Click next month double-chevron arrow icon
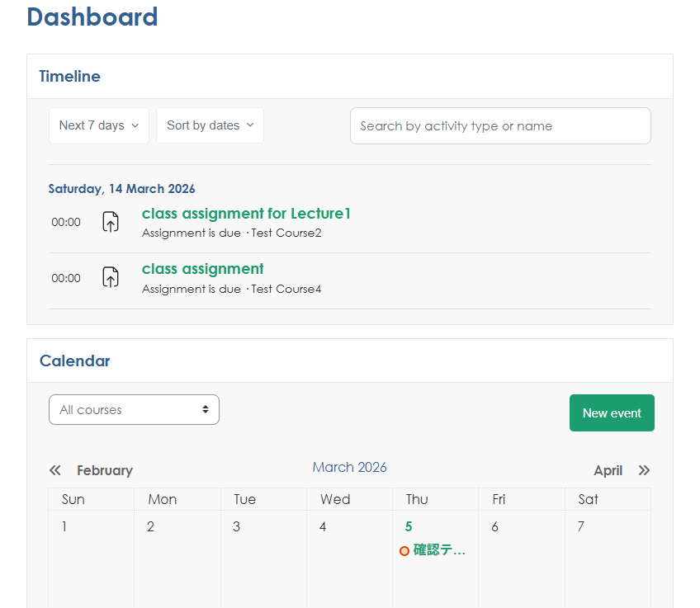 point(644,470)
